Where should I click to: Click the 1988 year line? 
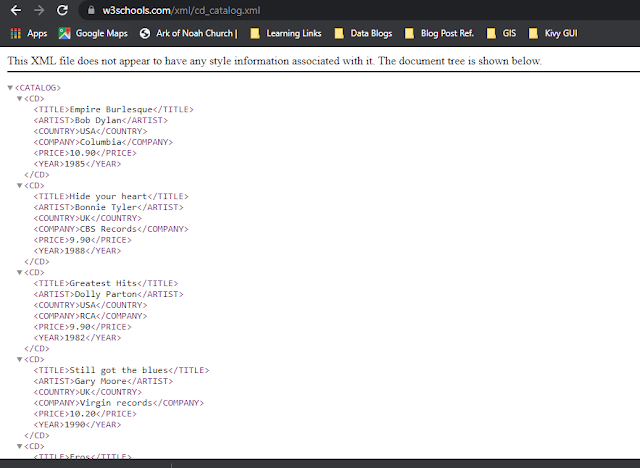(x=77, y=251)
